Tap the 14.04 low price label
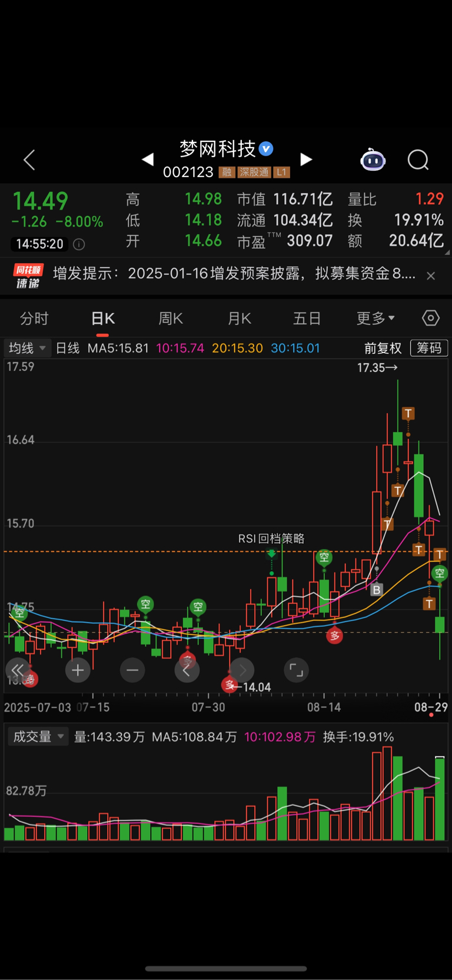Viewport: 452px width, 980px height. click(257, 687)
